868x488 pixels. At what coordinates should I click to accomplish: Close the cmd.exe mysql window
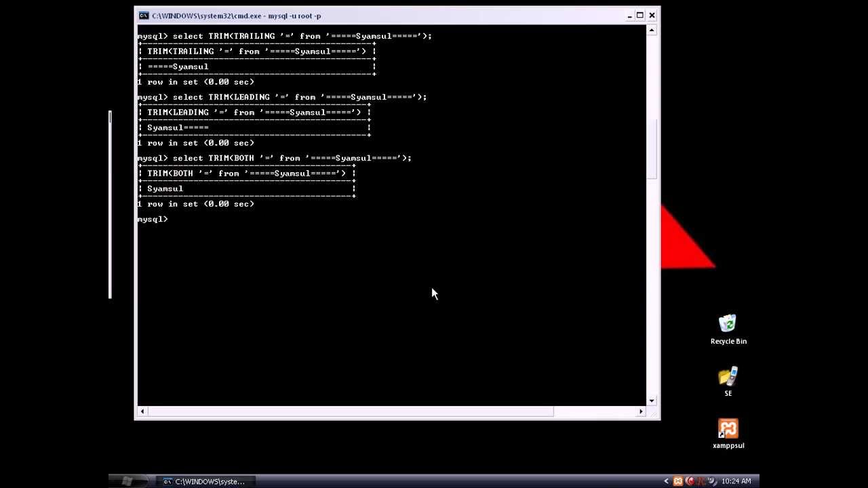[652, 16]
